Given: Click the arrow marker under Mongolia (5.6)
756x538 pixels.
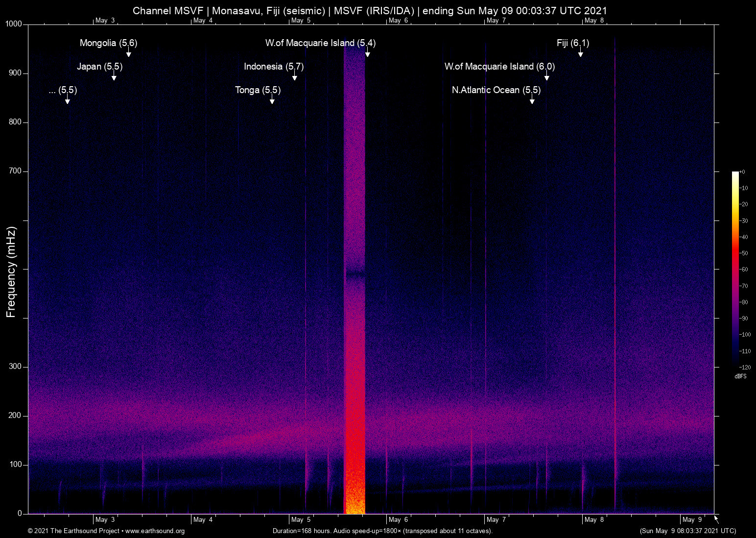Looking at the screenshot, I should (129, 52).
